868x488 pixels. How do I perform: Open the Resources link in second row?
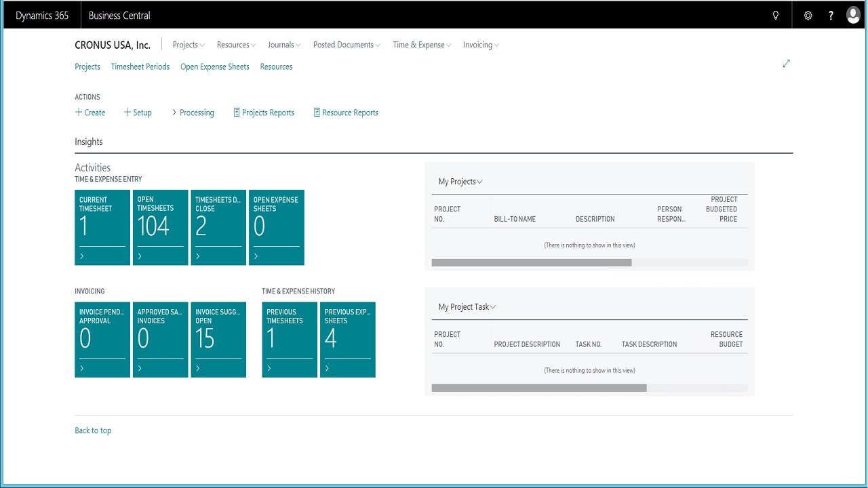pos(276,66)
